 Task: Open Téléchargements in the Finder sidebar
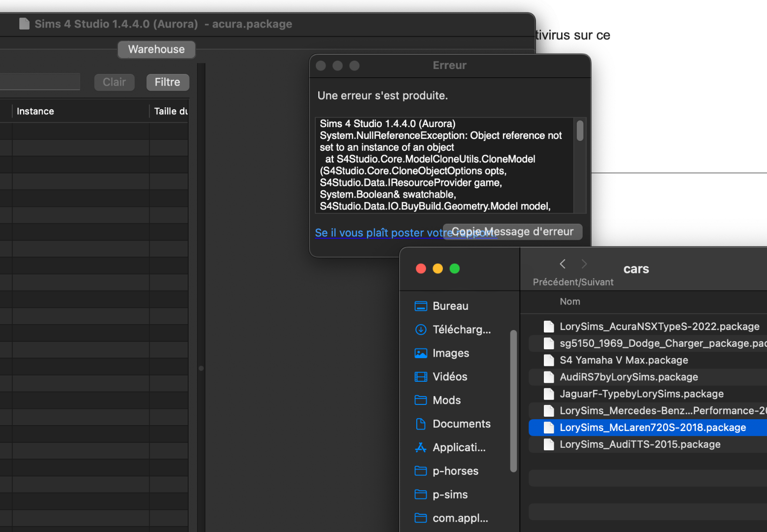(x=461, y=330)
